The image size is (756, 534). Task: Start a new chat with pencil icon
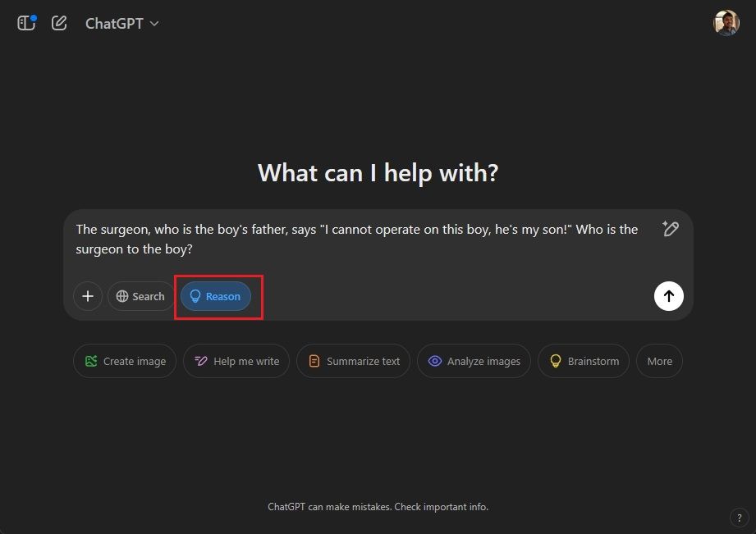(59, 23)
